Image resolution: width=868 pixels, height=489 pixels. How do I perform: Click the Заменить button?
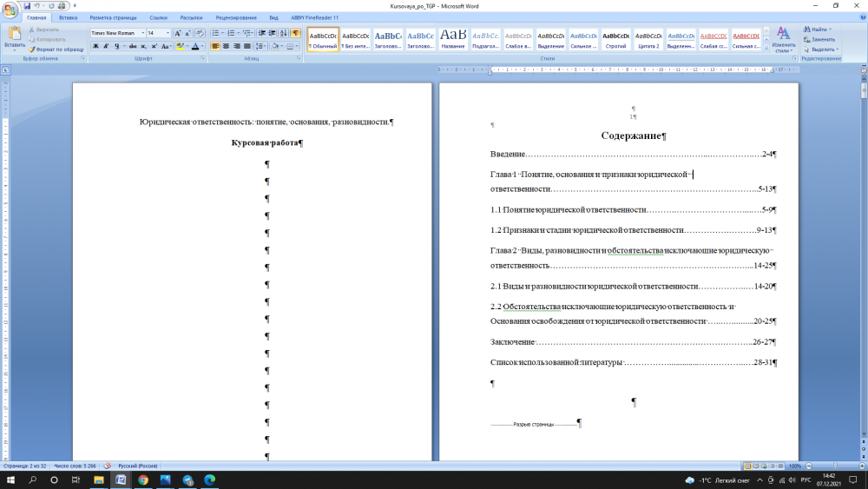(821, 39)
